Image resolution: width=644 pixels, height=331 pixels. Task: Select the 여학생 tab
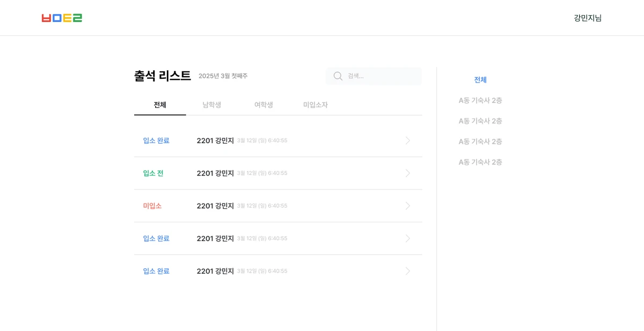click(x=264, y=105)
